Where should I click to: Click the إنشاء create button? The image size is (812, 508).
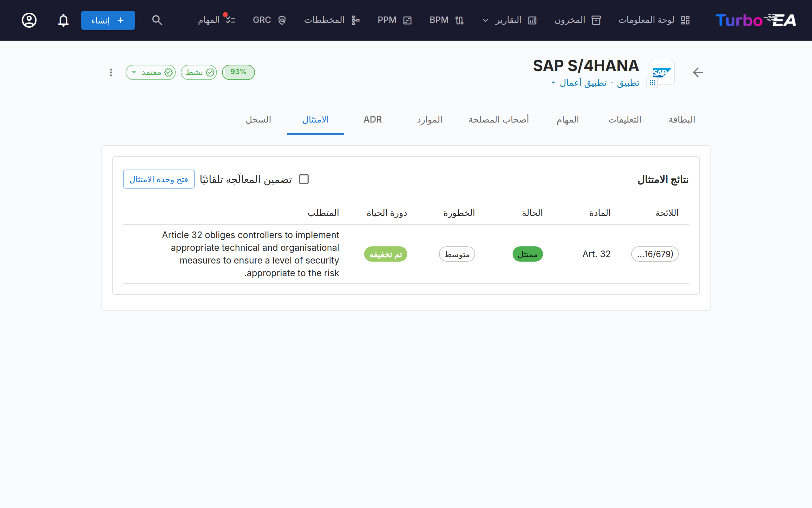(108, 20)
